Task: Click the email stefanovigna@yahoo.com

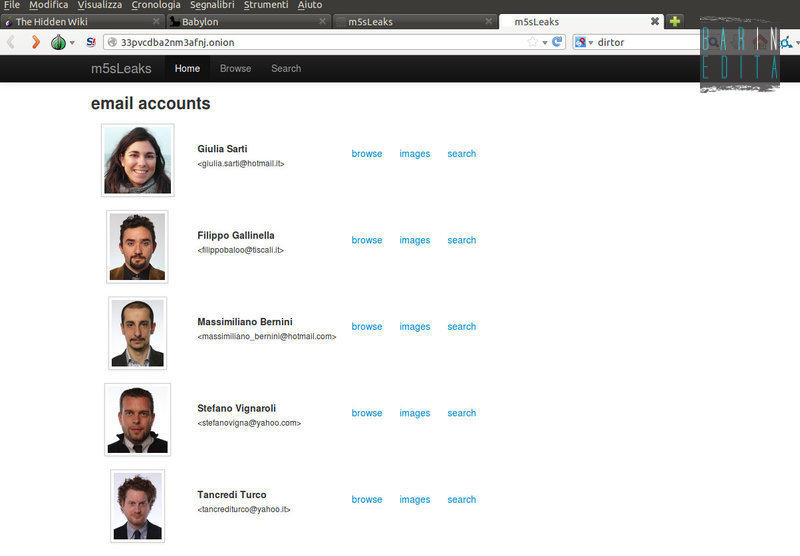Action: 249,423
